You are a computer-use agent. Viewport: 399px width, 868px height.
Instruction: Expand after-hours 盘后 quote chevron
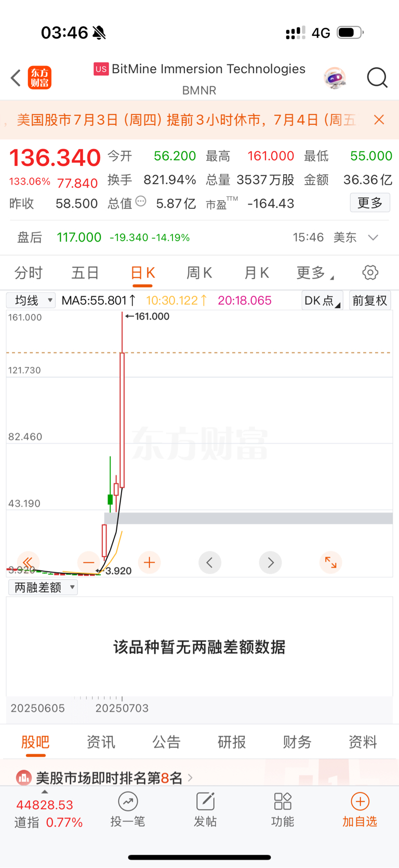(373, 238)
